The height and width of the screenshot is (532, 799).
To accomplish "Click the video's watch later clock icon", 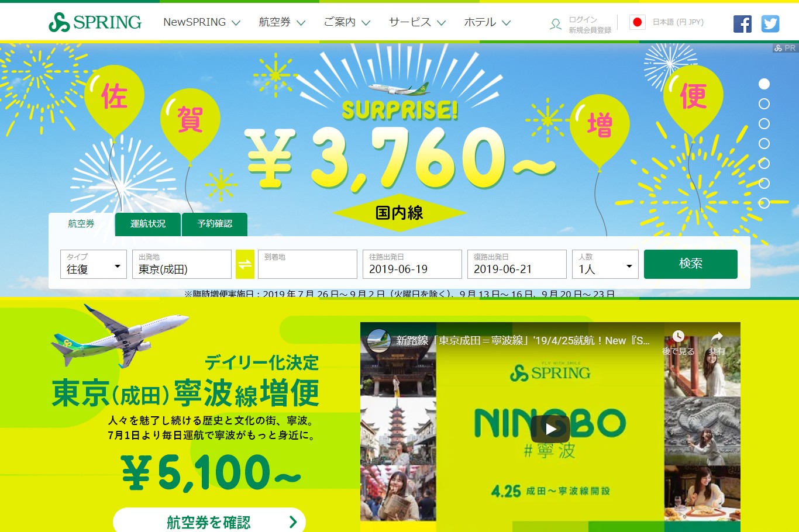I will (678, 343).
